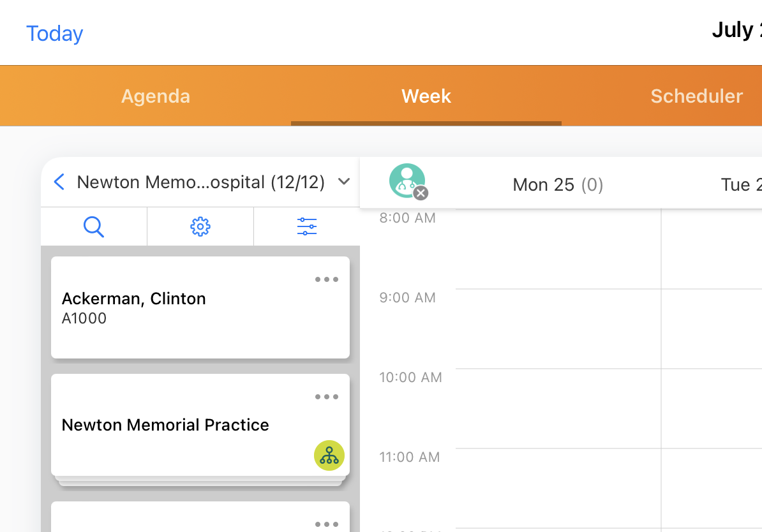
Task: Switch to the Scheduler tab
Action: (x=696, y=96)
